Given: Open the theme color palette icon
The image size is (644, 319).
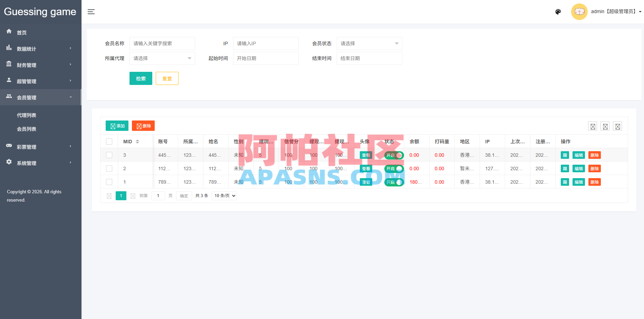Looking at the screenshot, I should [558, 12].
